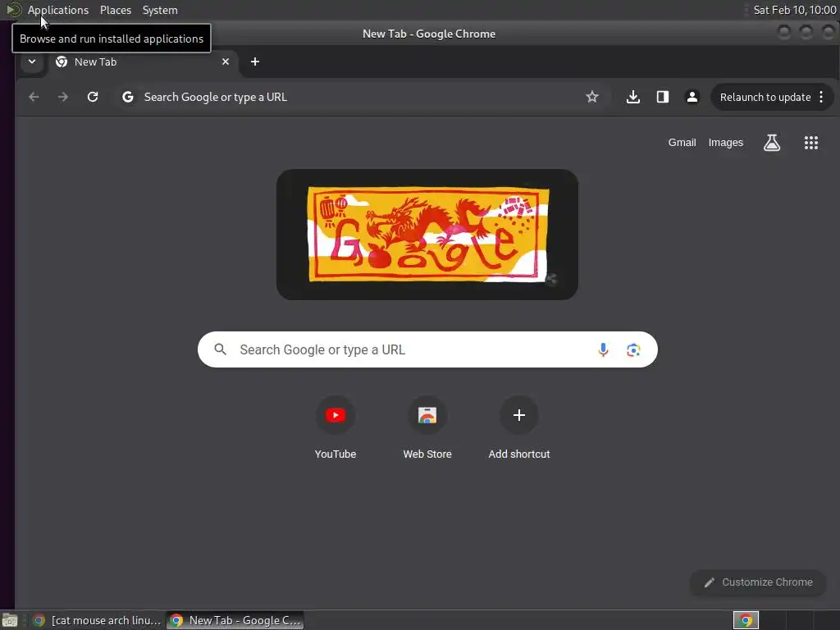Screen dimensions: 840x630
Task: Open the Places menu
Action: coord(115,10)
